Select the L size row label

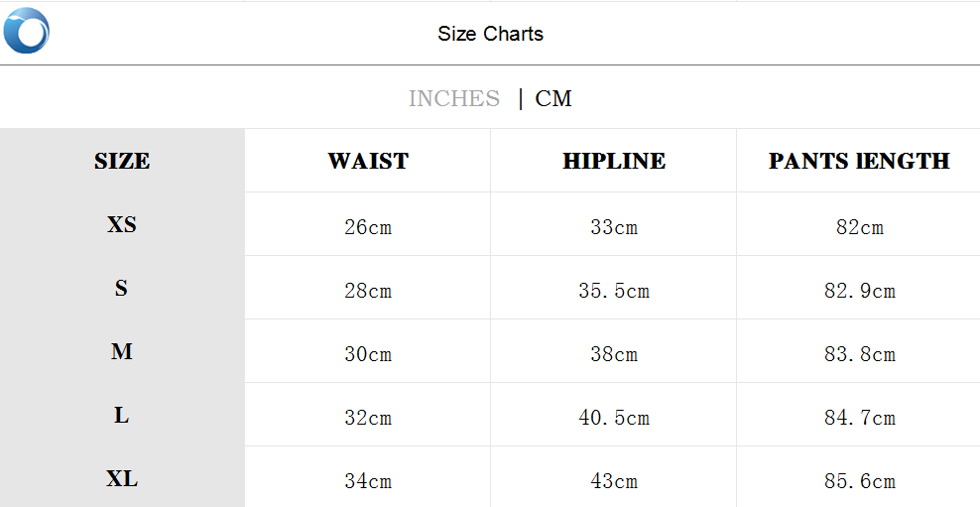[x=122, y=415]
